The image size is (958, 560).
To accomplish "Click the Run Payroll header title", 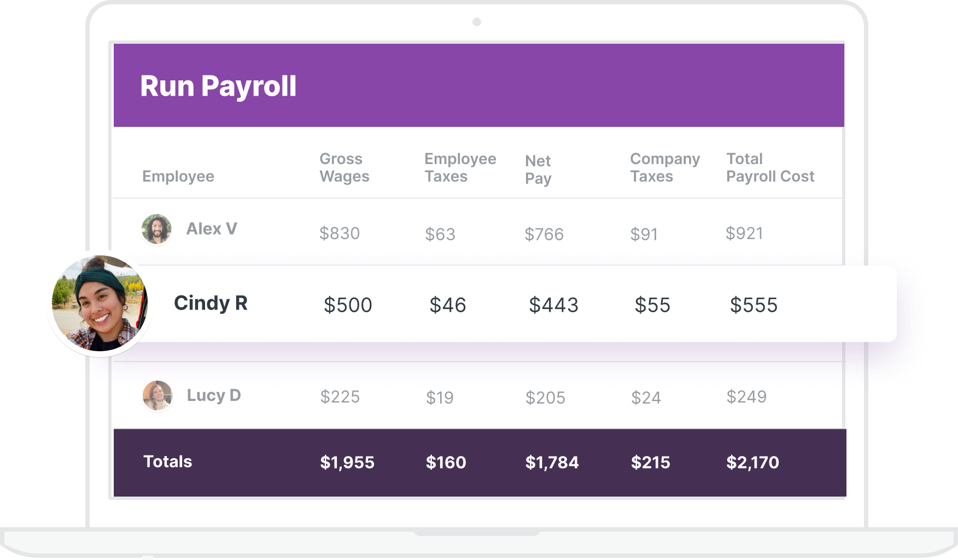I will pos(218,86).
